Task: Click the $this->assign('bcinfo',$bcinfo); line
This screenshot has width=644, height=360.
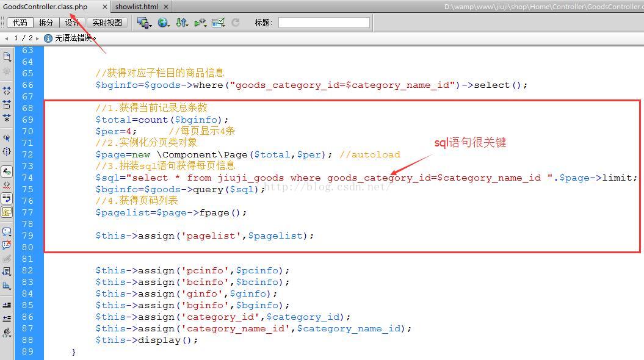Action: coord(192,282)
